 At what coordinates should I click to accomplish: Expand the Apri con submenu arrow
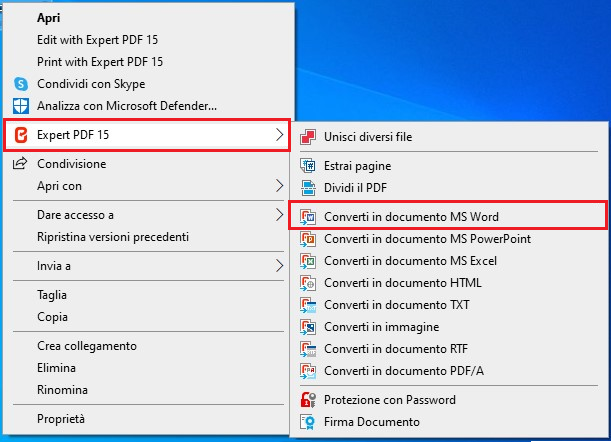[279, 186]
